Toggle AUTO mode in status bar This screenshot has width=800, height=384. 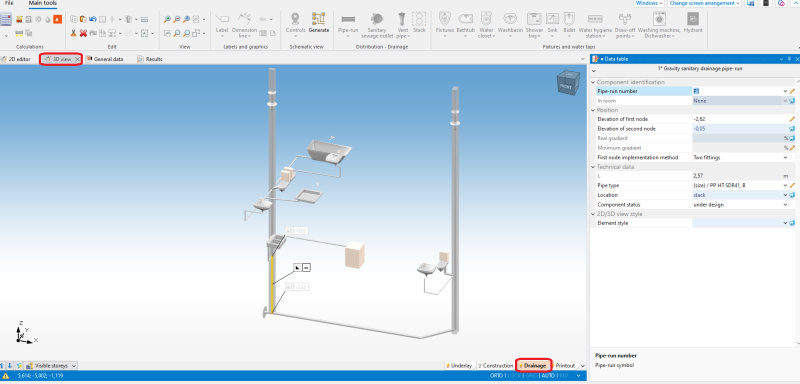pyautogui.click(x=548, y=375)
